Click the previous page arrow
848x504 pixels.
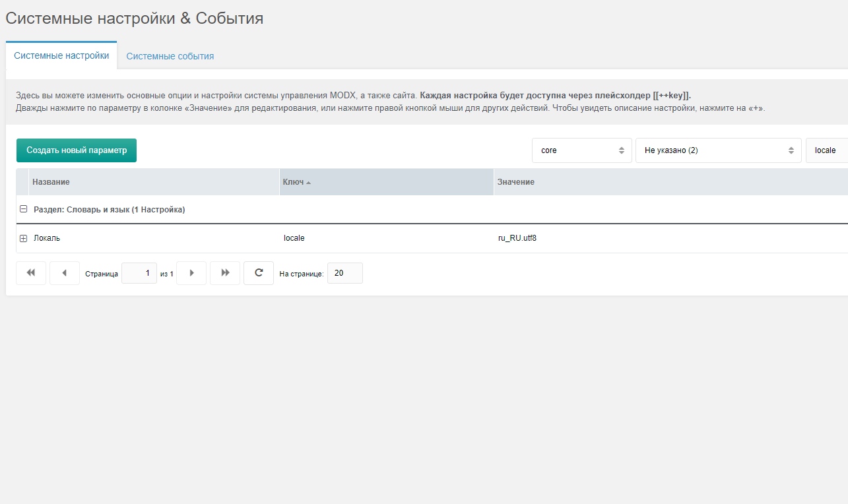coord(64,273)
